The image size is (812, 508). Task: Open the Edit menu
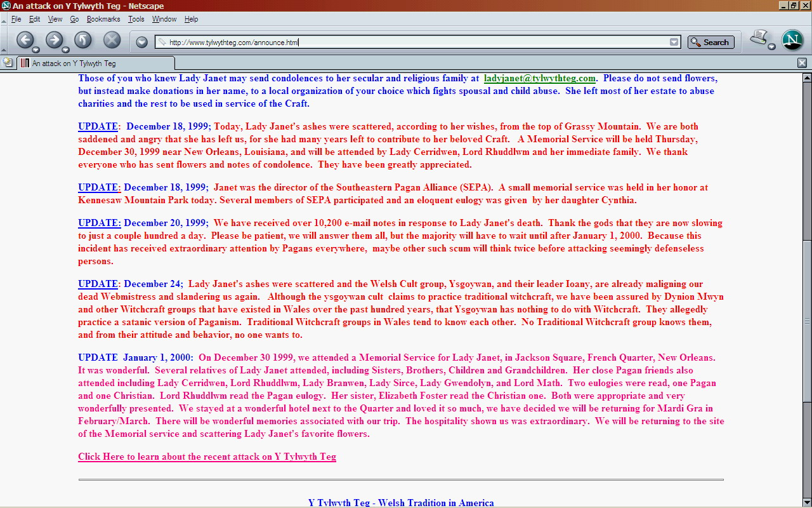coord(34,19)
